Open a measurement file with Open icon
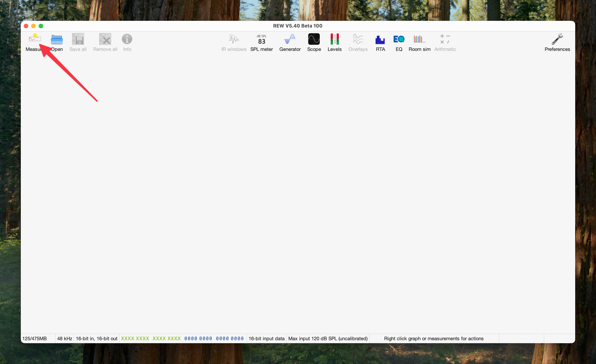The image size is (596, 364). click(57, 40)
